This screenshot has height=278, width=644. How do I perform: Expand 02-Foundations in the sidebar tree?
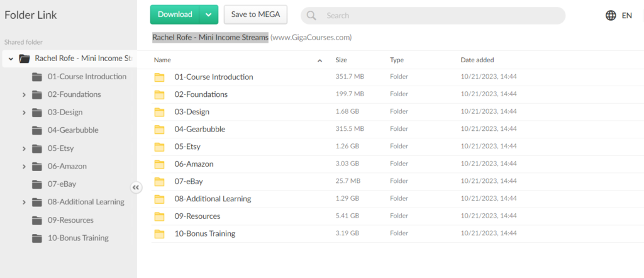pyautogui.click(x=24, y=95)
